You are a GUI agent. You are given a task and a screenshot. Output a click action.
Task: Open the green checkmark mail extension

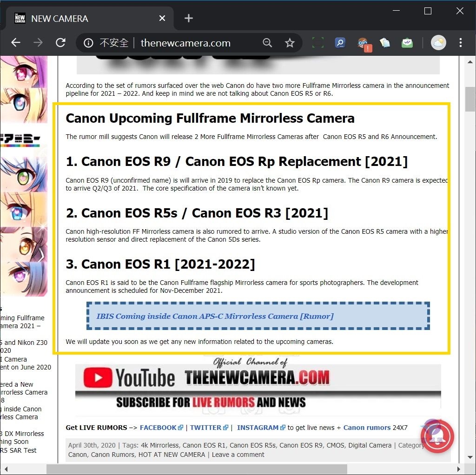click(407, 43)
